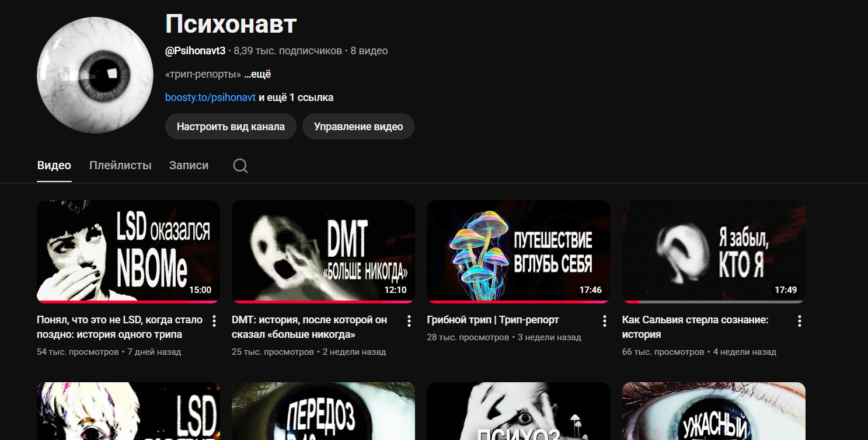This screenshot has width=868, height=440.
Task: Click the 17:46 duration badge
Action: click(590, 290)
